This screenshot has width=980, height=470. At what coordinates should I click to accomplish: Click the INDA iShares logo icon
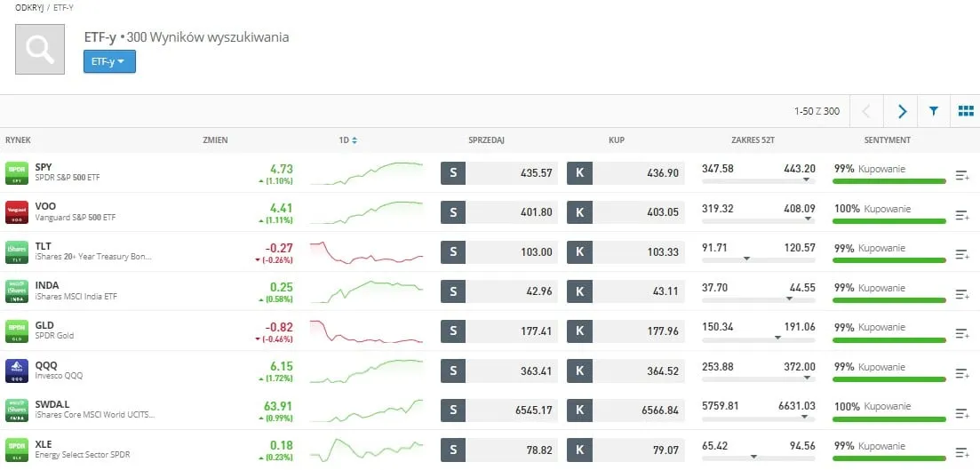[x=17, y=291]
